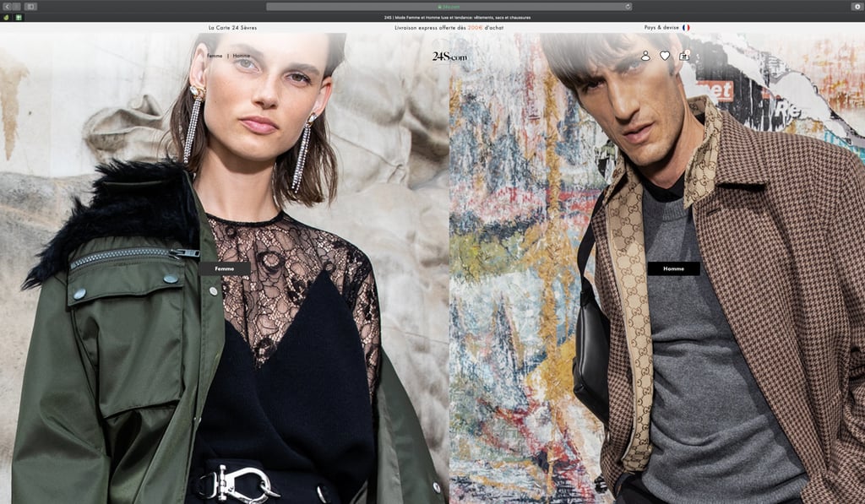The image size is (865, 504).
Task: Click the Femme button over the left image
Action: click(x=224, y=268)
